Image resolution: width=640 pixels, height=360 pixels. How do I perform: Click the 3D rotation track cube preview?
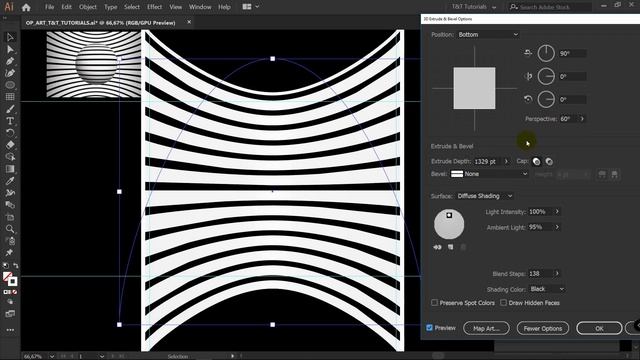pyautogui.click(x=474, y=88)
